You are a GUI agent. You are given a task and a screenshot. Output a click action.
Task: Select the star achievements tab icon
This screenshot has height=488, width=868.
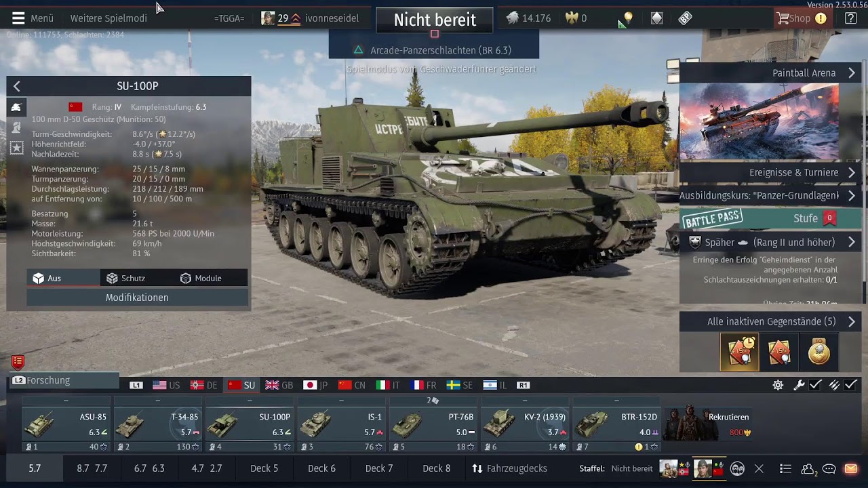pos(16,147)
